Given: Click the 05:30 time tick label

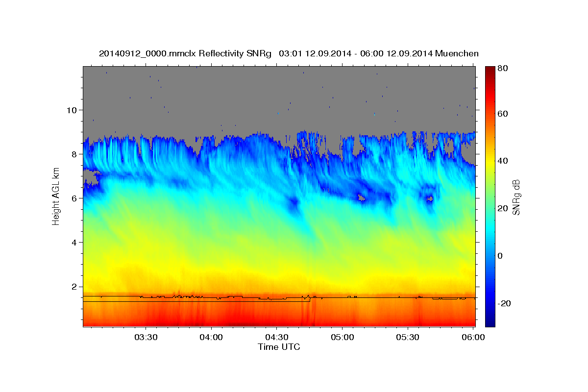Looking at the screenshot, I should pyautogui.click(x=408, y=337).
